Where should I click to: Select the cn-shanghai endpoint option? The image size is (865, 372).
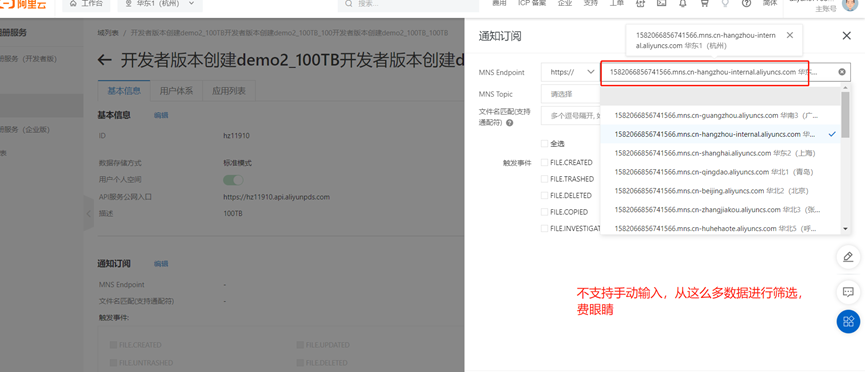tap(720, 153)
